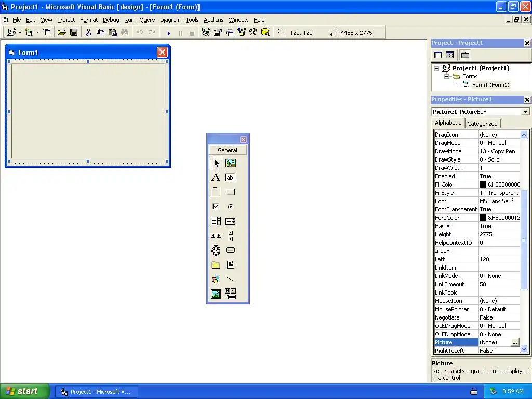Click the Windows Start button

(25, 392)
